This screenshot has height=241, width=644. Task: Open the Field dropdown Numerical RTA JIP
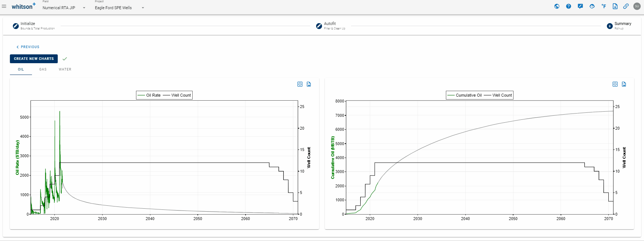point(64,8)
